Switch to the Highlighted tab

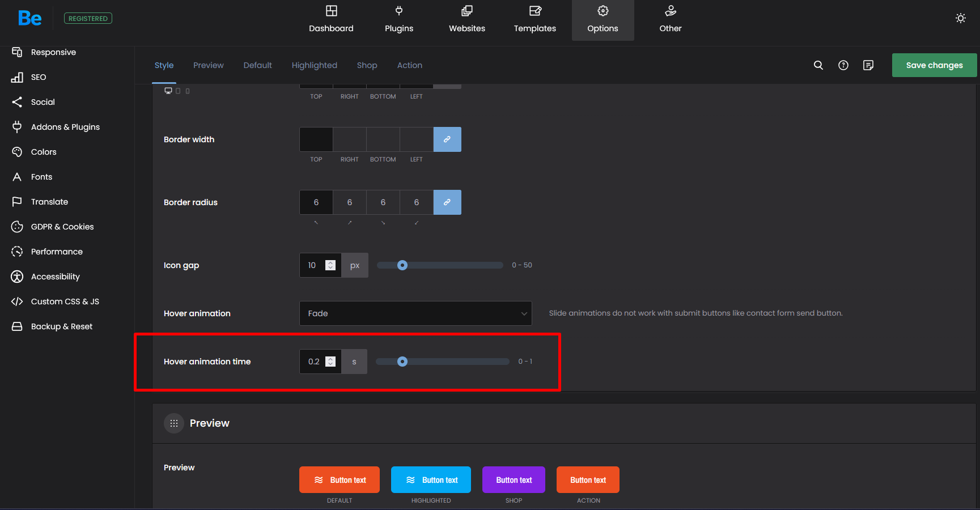(x=315, y=65)
